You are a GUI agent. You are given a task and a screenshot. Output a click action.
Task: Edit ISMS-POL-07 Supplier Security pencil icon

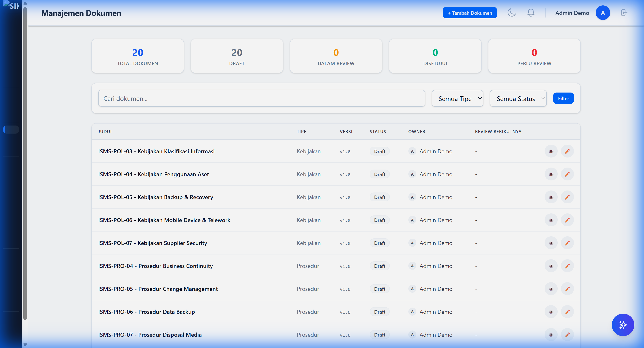pyautogui.click(x=567, y=243)
